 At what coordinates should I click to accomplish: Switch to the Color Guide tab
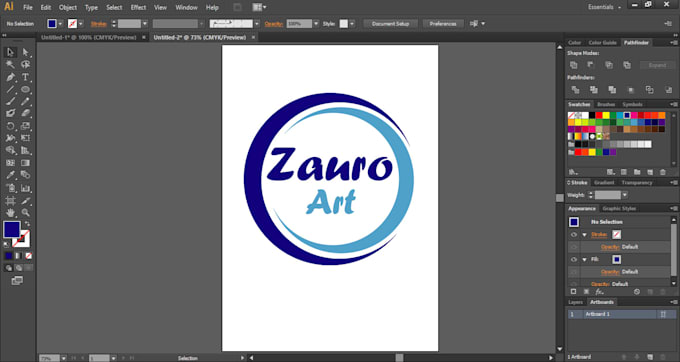pyautogui.click(x=602, y=42)
